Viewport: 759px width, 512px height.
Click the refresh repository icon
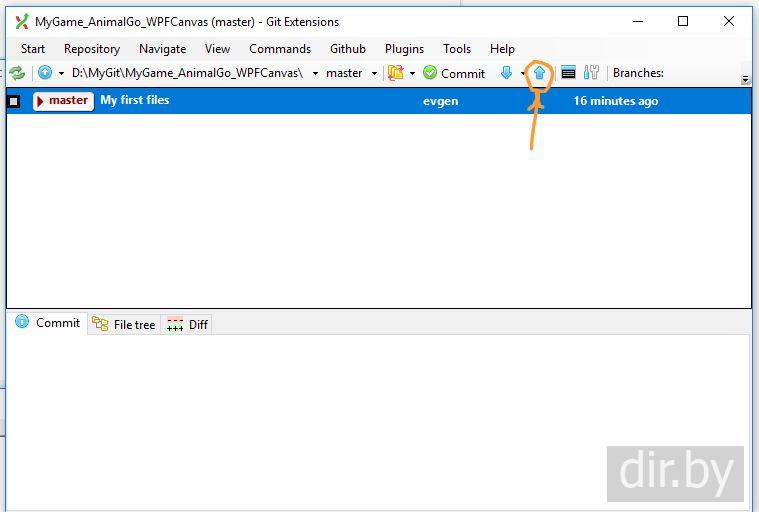click(x=17, y=73)
